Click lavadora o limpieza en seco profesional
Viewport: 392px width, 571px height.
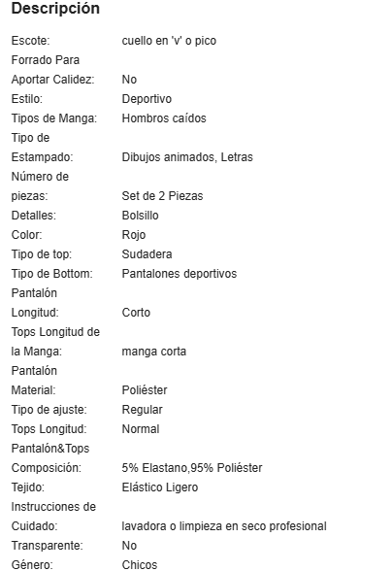click(224, 526)
